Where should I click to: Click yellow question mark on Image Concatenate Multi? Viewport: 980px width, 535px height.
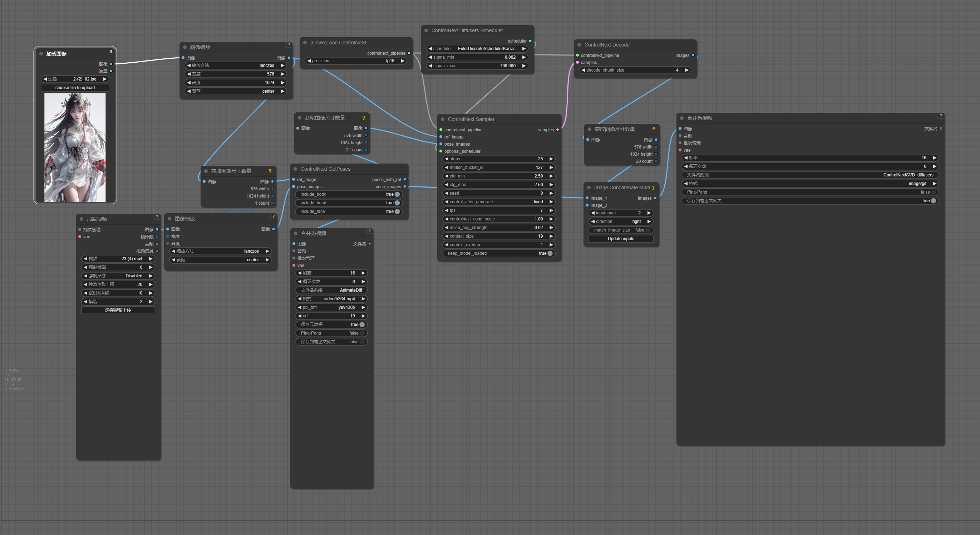pos(653,188)
